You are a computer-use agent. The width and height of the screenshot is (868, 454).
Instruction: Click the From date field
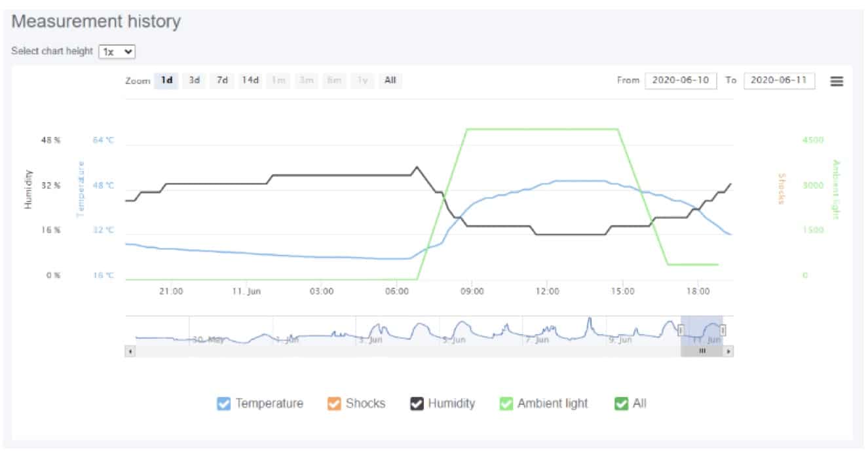[681, 81]
